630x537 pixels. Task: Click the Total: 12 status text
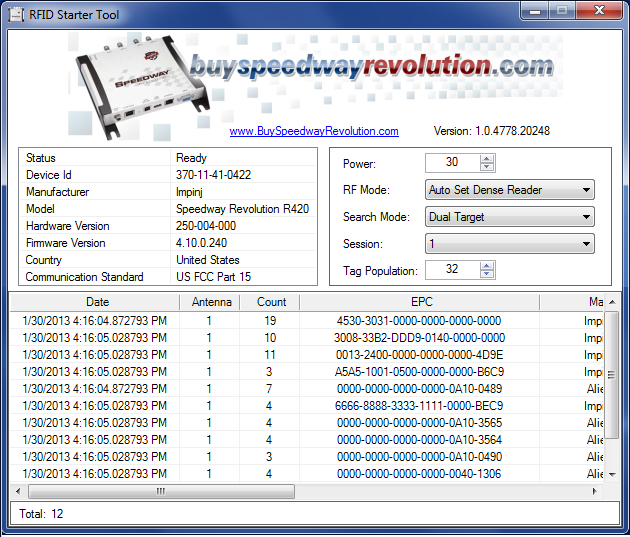click(x=41, y=514)
